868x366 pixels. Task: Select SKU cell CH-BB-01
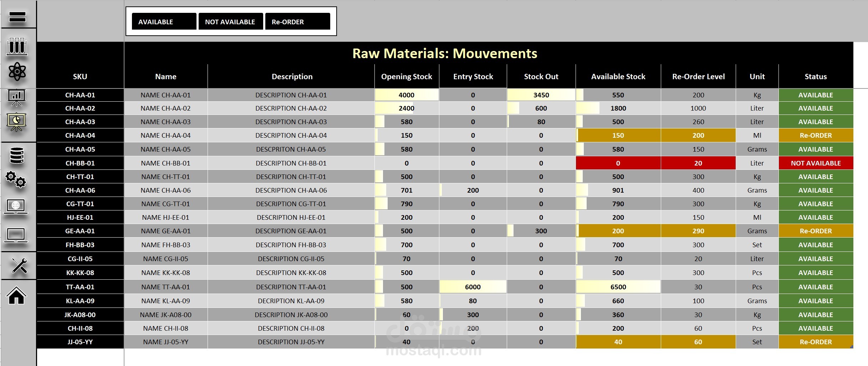point(80,163)
